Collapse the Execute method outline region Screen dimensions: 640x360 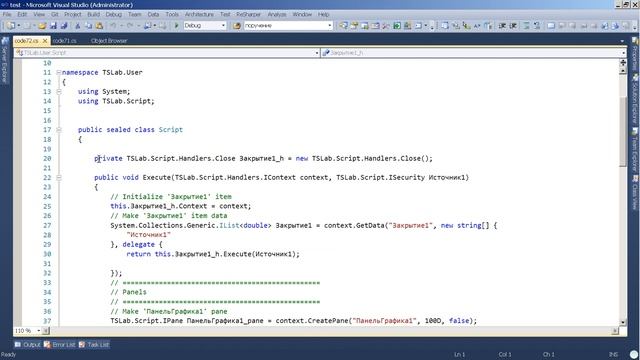click(59, 178)
